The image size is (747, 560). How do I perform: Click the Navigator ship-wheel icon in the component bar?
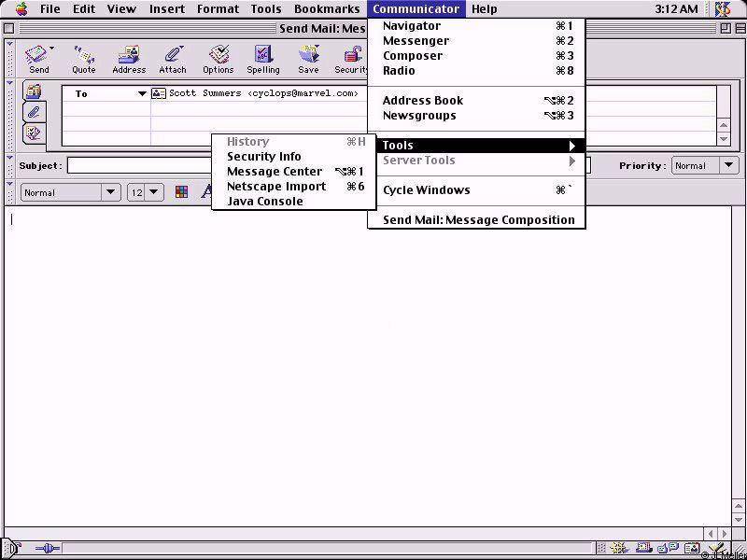(x=618, y=548)
